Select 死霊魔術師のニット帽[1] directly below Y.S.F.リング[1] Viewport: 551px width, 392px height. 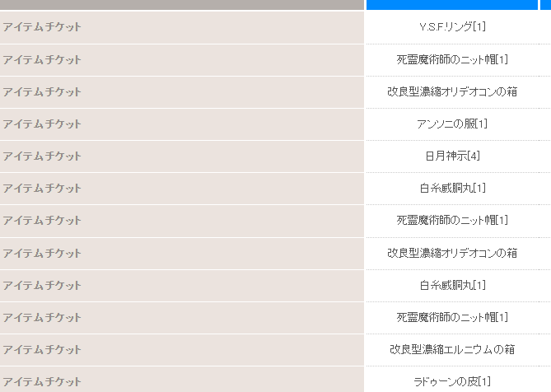pyautogui.click(x=452, y=59)
